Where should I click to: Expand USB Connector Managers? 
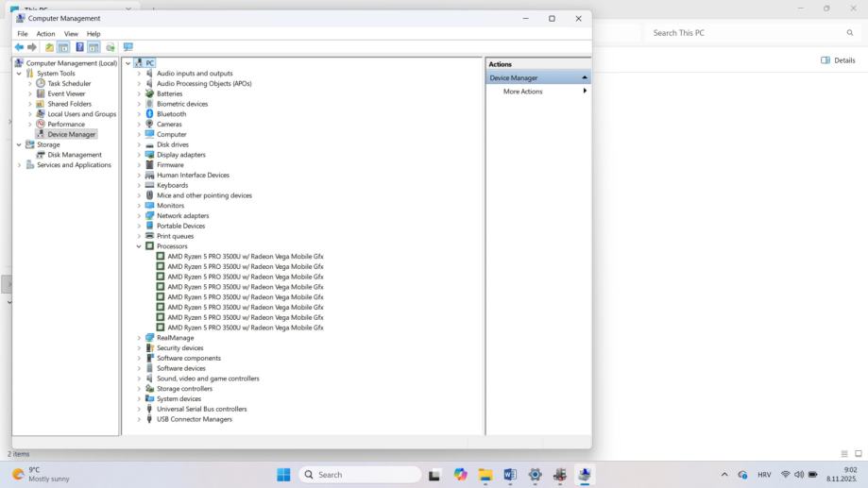tap(139, 419)
